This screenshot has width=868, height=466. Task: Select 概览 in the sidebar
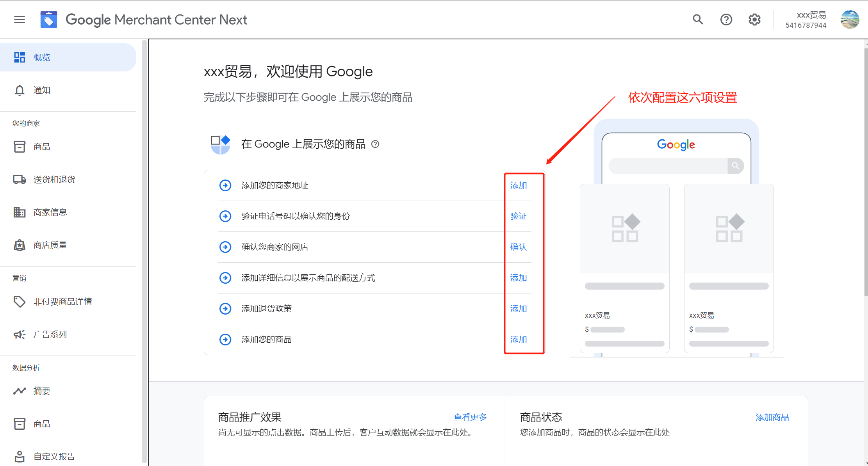coord(68,57)
